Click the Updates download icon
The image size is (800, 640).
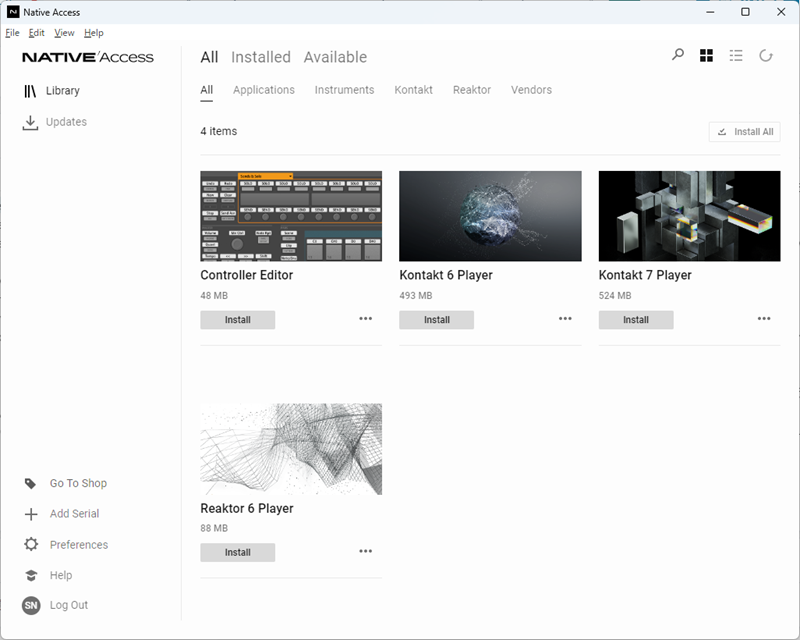pyautogui.click(x=30, y=122)
